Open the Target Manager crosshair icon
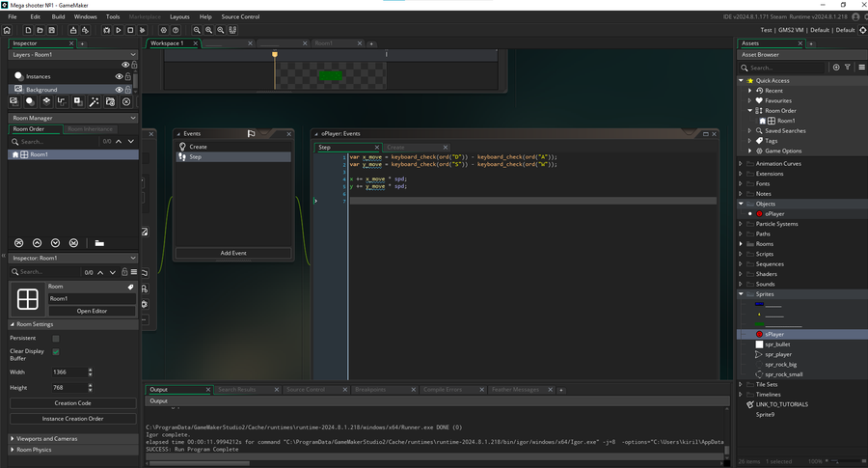868x468 pixels. pyautogui.click(x=862, y=30)
